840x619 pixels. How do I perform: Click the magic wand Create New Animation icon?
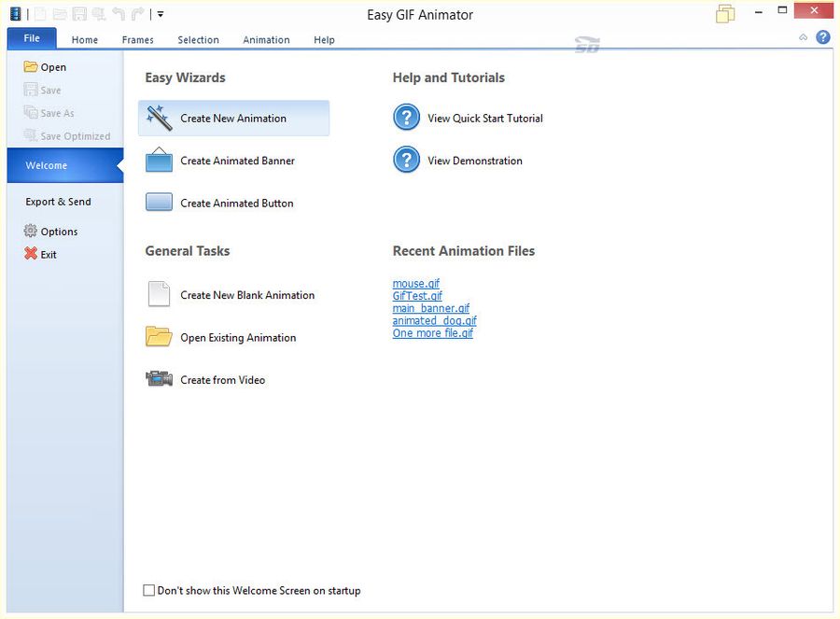(159, 118)
